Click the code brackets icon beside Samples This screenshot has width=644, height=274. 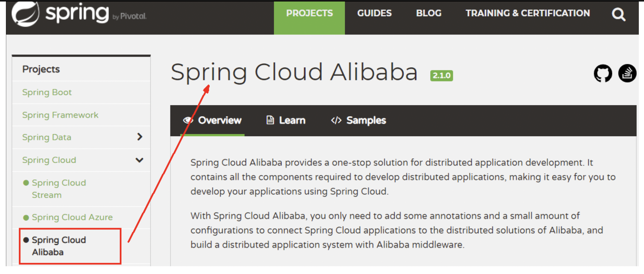[336, 120]
